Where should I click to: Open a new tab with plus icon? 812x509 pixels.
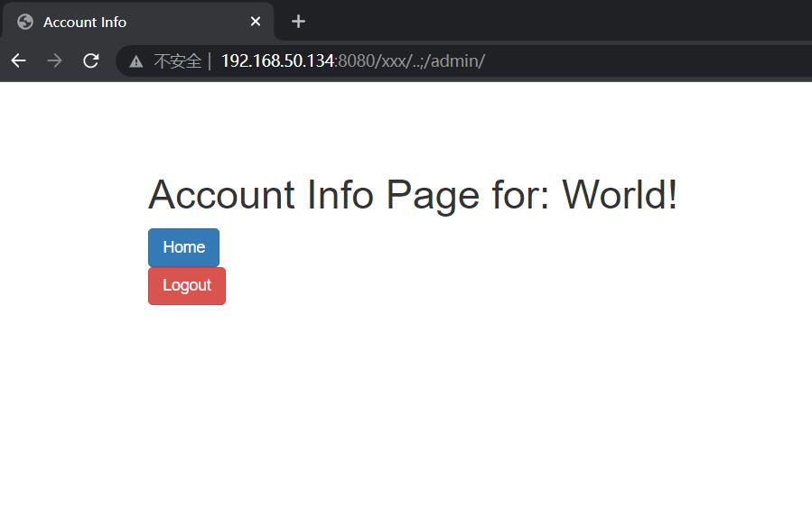click(298, 22)
